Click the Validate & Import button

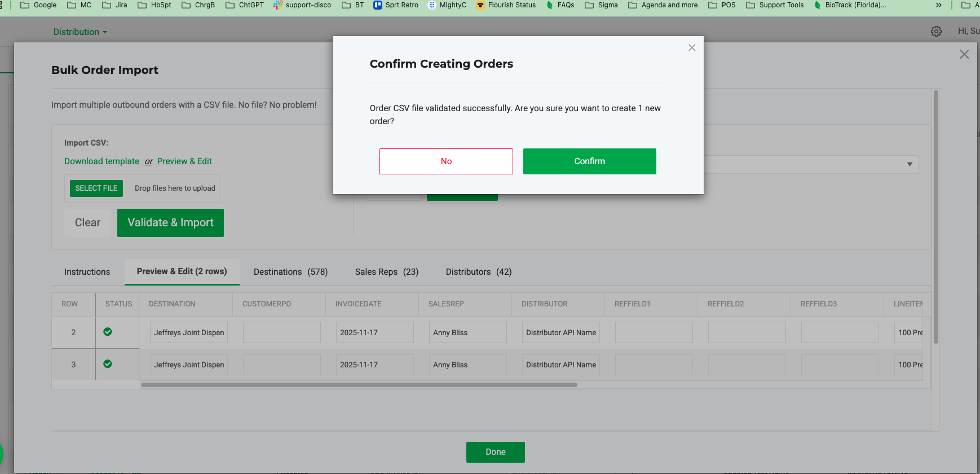pyautogui.click(x=170, y=223)
